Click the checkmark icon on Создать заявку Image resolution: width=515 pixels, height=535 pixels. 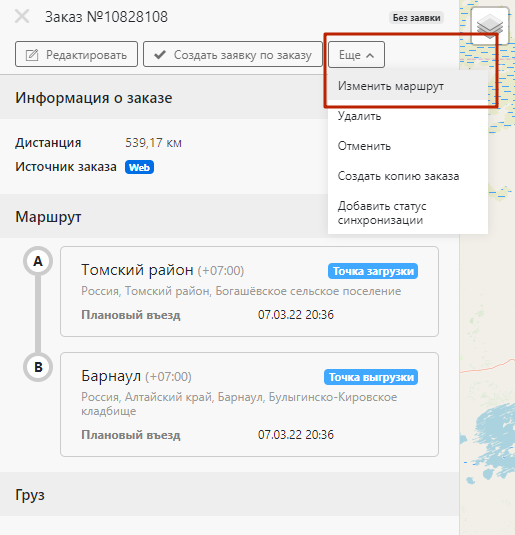[x=160, y=55]
